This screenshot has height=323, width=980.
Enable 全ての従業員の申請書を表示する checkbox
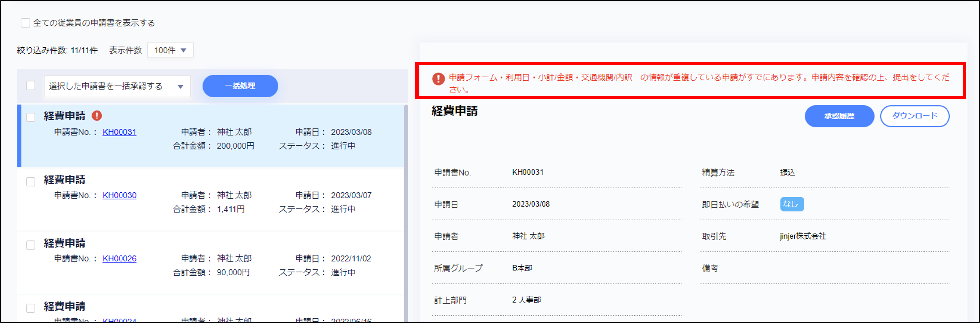point(26,23)
